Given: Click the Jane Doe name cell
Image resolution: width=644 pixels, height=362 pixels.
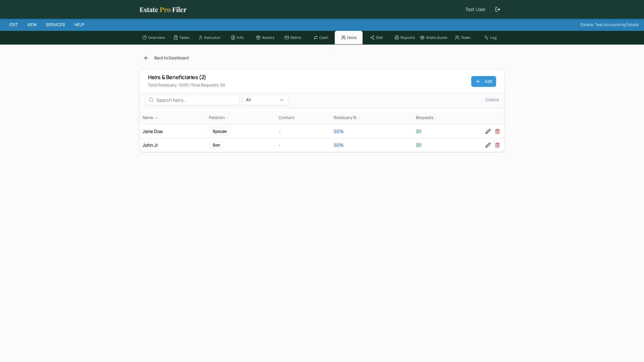Looking at the screenshot, I should pos(153,131).
